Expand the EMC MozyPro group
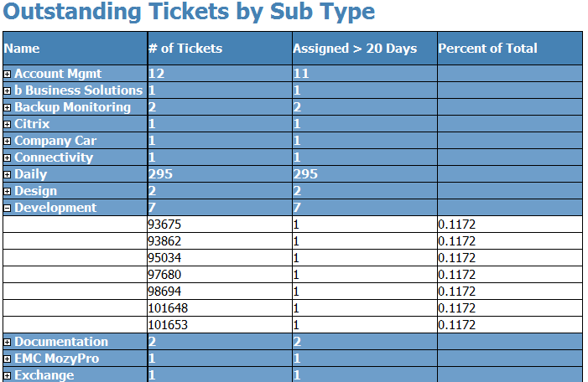The width and height of the screenshot is (588, 382). tap(7, 359)
